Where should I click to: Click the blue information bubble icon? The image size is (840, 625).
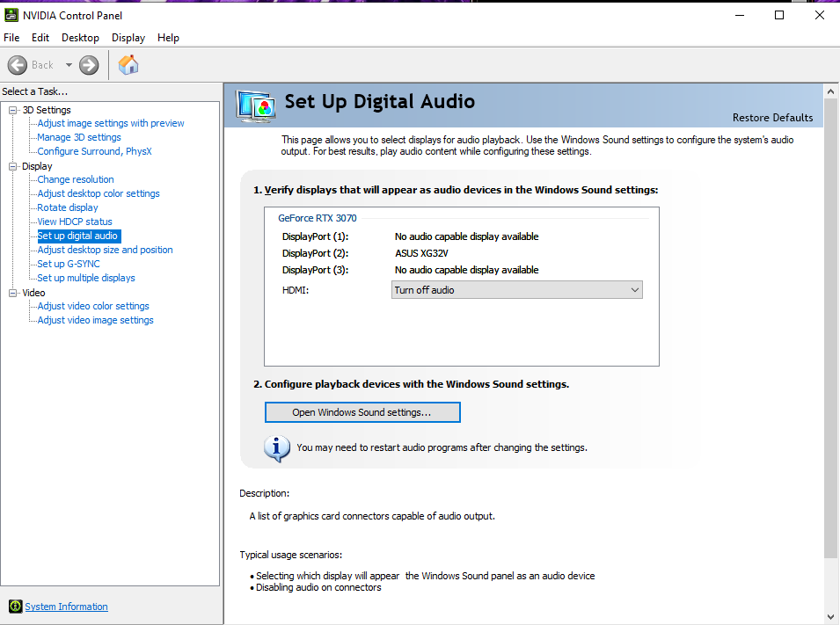pyautogui.click(x=277, y=448)
